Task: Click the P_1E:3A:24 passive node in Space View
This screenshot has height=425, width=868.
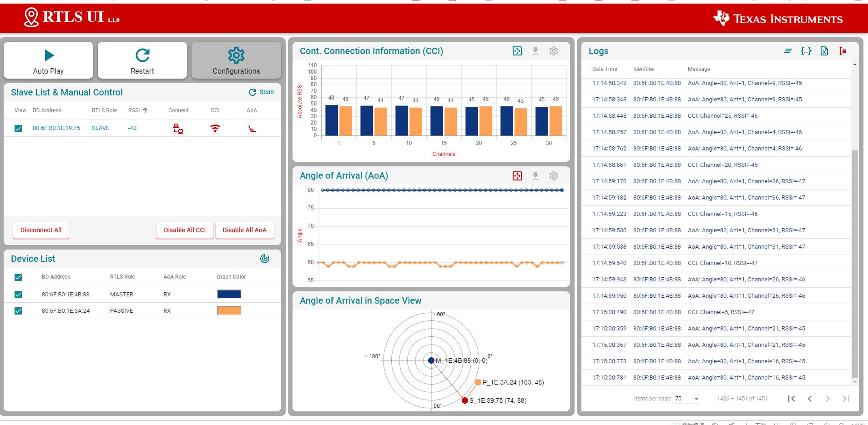Action: pos(478,382)
